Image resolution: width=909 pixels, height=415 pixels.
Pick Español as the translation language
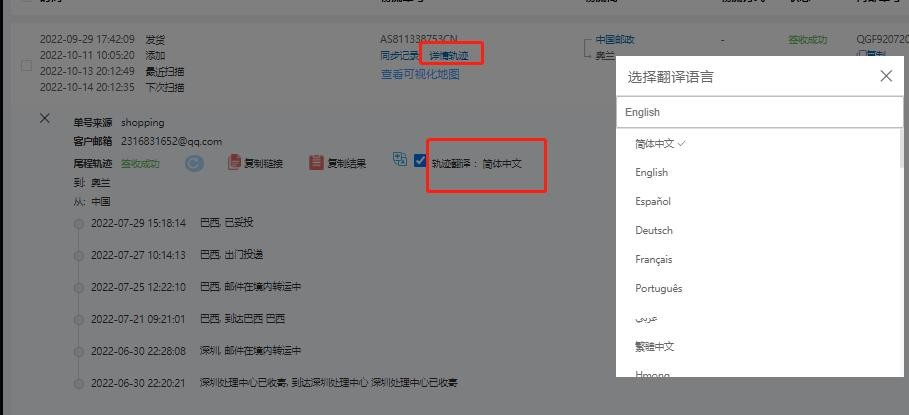652,201
